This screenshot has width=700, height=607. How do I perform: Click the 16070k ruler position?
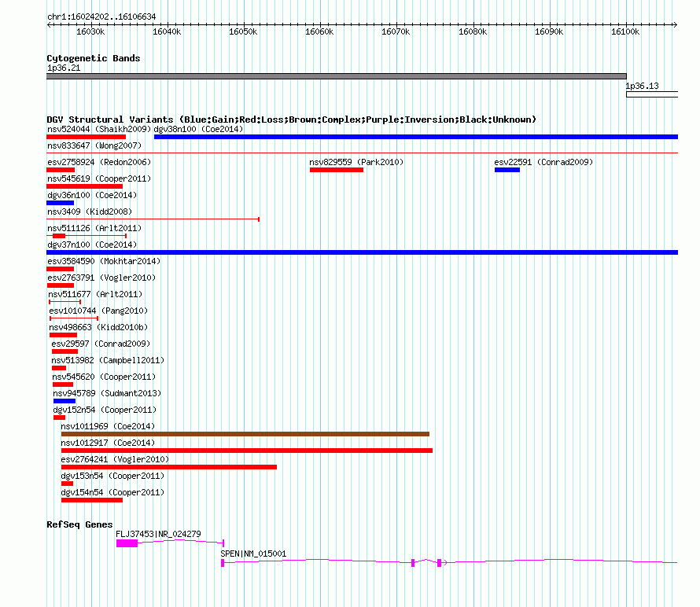point(396,31)
